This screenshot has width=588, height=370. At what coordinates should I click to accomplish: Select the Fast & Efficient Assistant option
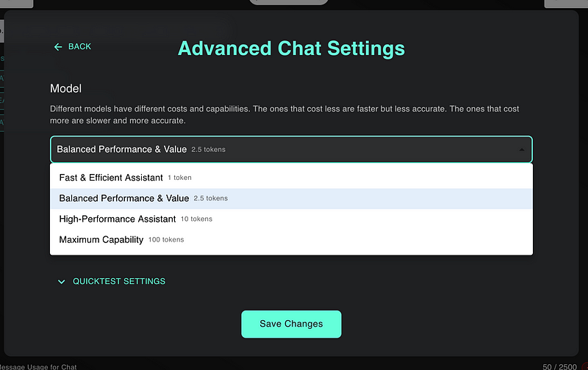point(111,178)
